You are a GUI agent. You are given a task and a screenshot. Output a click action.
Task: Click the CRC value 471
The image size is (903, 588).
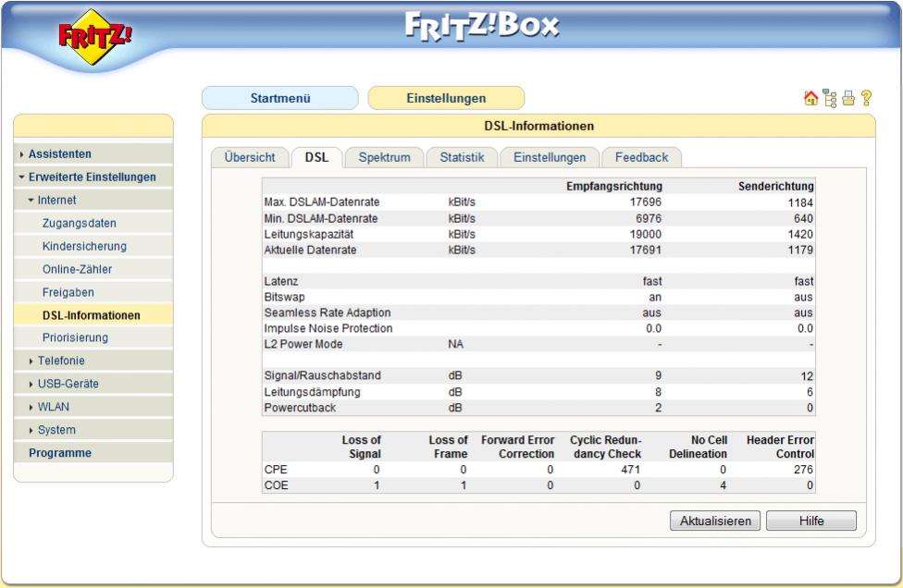631,470
